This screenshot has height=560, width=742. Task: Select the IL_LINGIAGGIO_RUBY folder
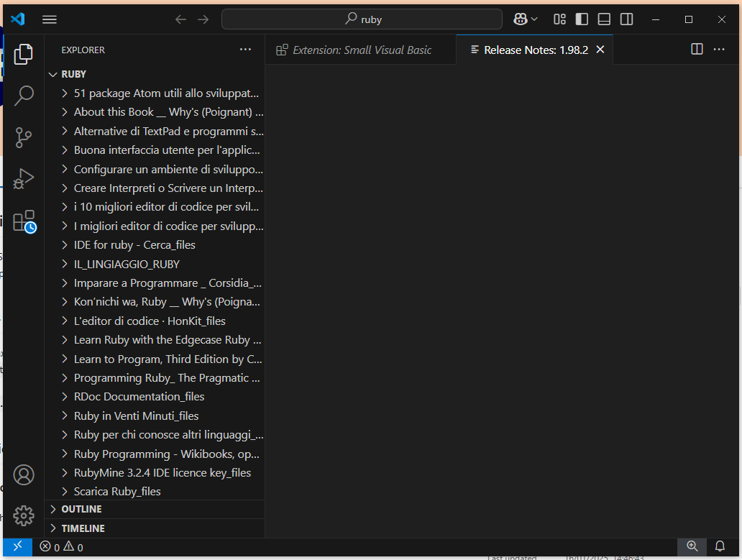(155, 264)
